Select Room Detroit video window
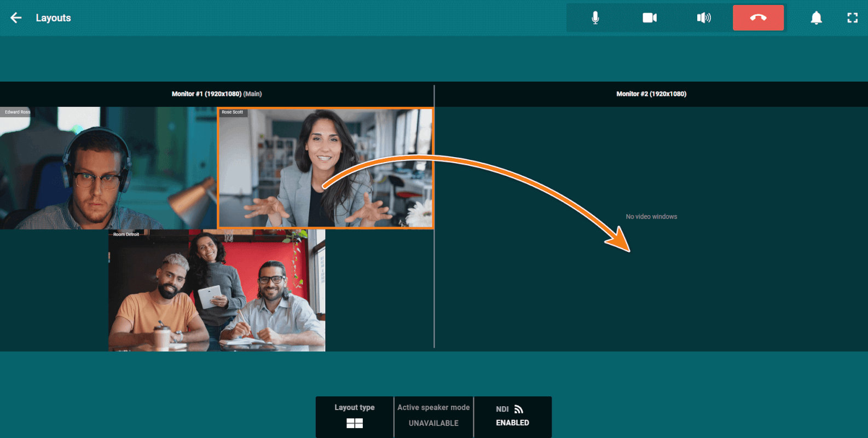The width and height of the screenshot is (868, 438). [x=217, y=290]
